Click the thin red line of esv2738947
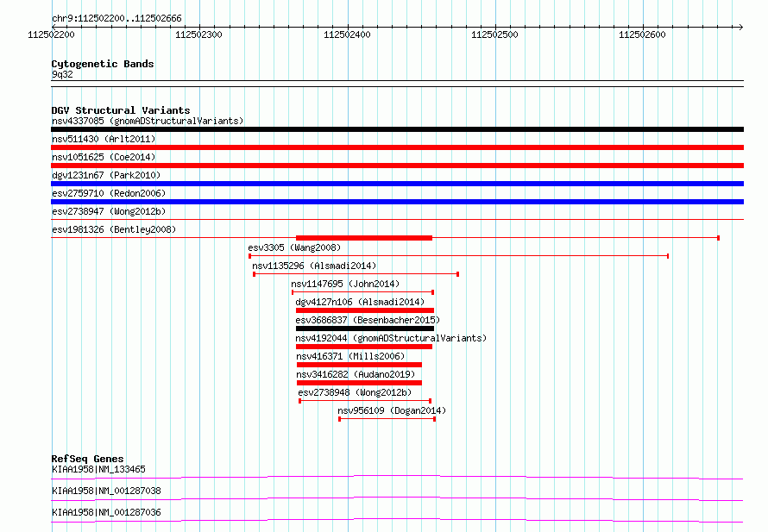This screenshot has height=532, width=768. pos(397,219)
